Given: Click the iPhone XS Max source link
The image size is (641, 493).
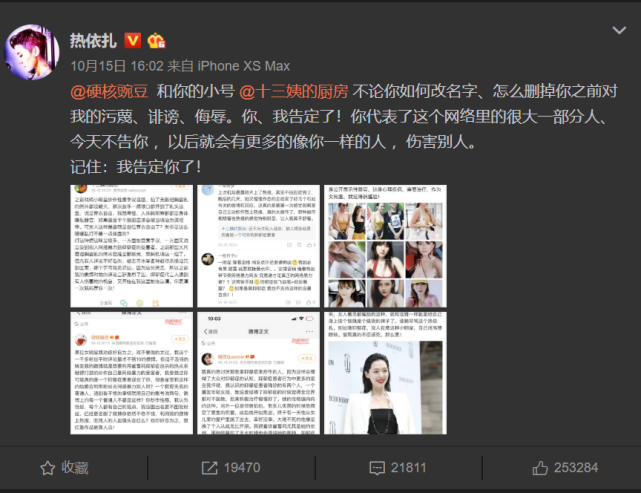Looking at the screenshot, I should [244, 66].
